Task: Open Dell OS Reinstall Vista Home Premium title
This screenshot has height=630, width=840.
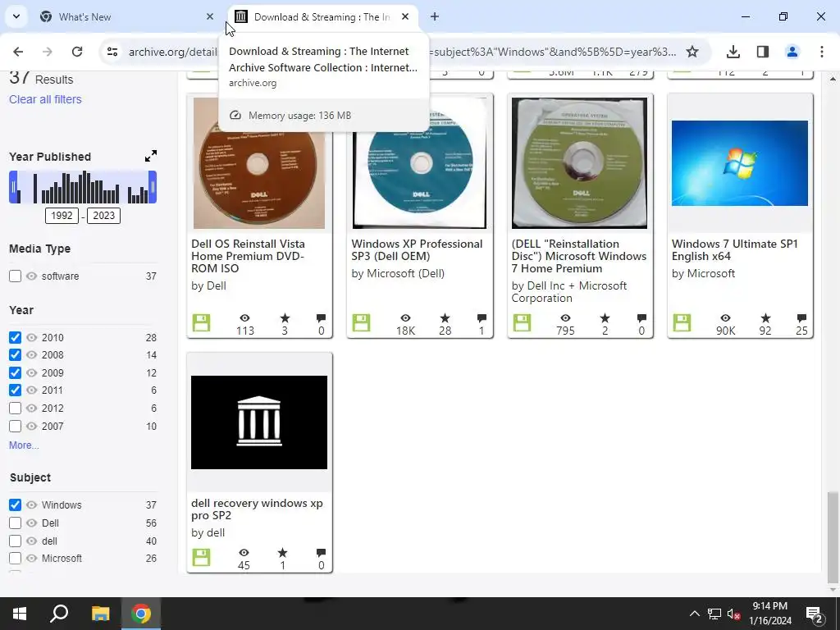Action: [x=248, y=256]
